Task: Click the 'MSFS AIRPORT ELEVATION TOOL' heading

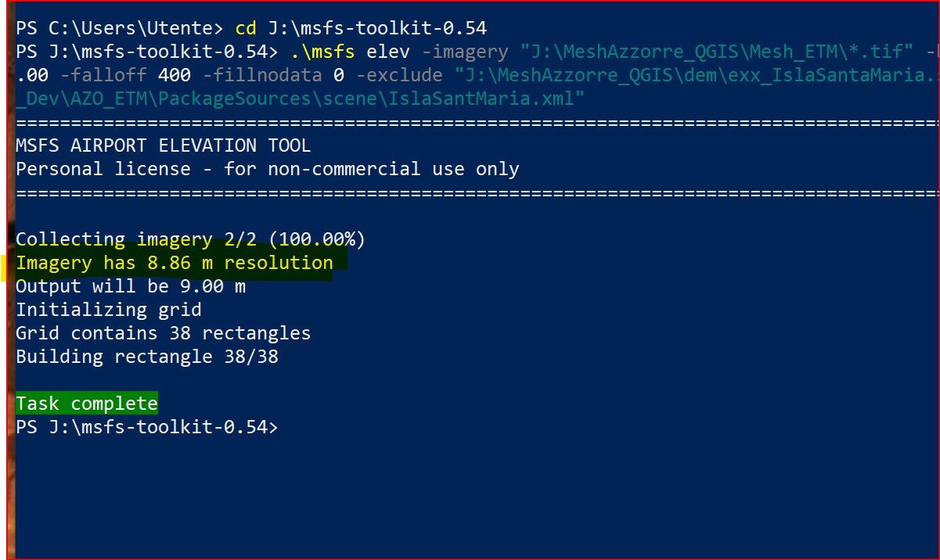Action: [164, 145]
